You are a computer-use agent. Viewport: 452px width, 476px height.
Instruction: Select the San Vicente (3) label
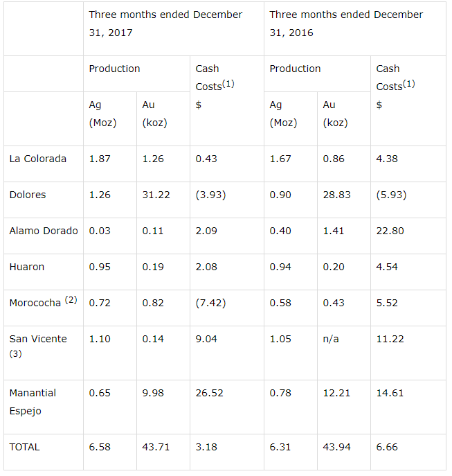pyautogui.click(x=38, y=346)
